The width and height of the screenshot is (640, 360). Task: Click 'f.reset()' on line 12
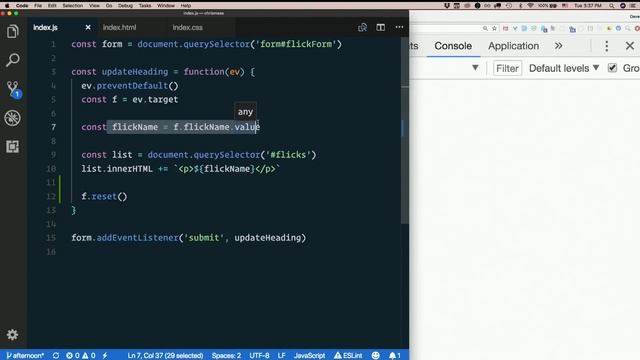(x=104, y=196)
